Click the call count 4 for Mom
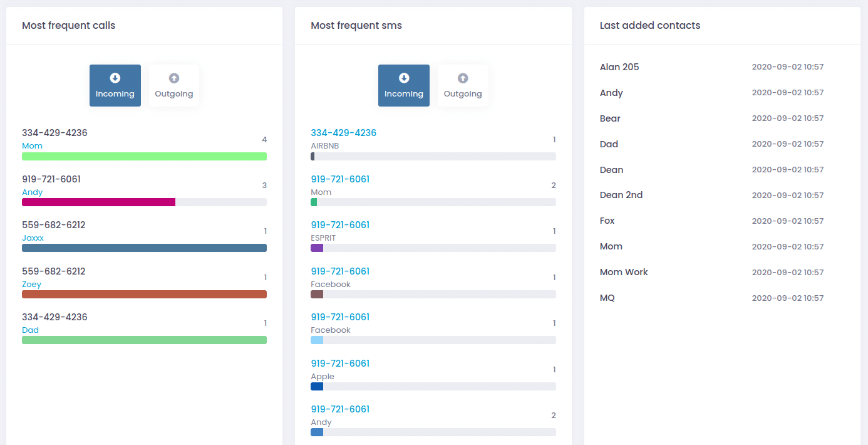The width and height of the screenshot is (868, 445). (x=264, y=140)
